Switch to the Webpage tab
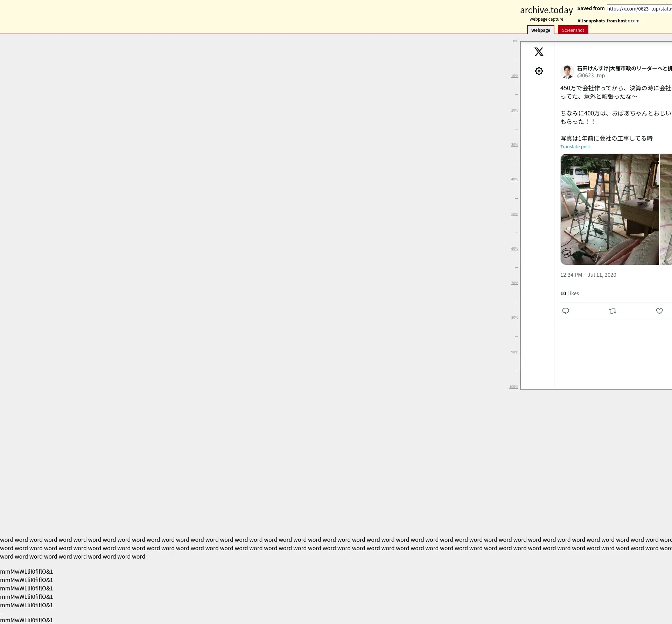This screenshot has height=624, width=672. coord(540,30)
